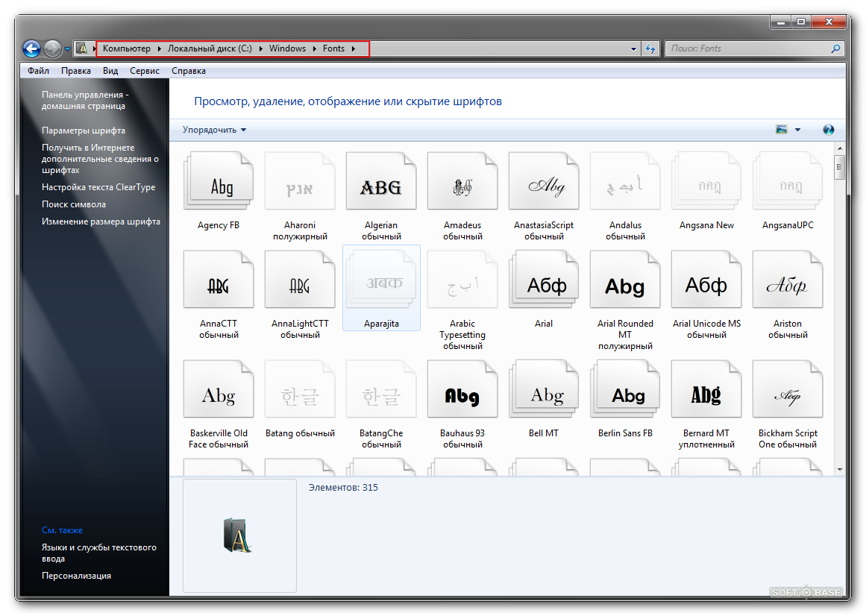The width and height of the screenshot is (866, 616).
Task: Open Изменение размера шрифта link
Action: (x=101, y=221)
